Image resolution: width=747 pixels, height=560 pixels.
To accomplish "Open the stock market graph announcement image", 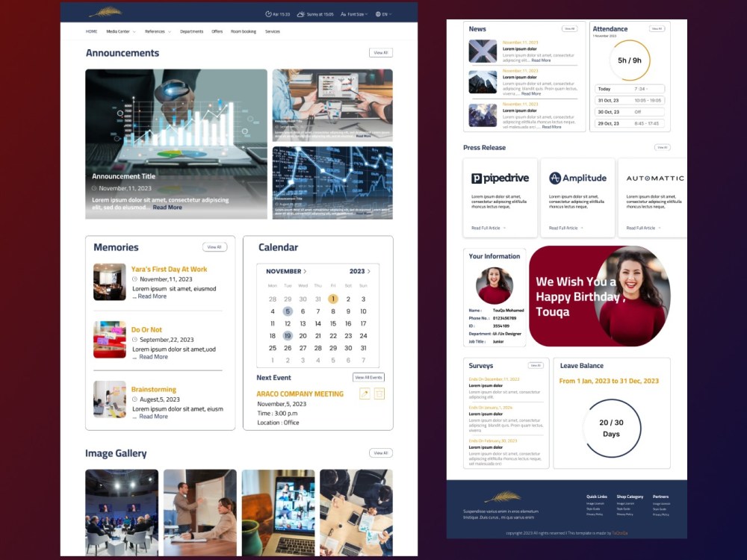I will [x=332, y=183].
